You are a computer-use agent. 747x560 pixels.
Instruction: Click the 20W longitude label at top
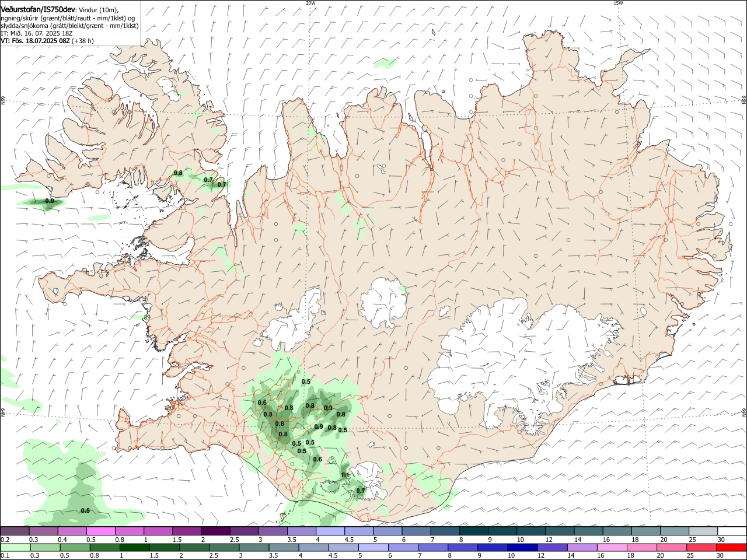310,3
